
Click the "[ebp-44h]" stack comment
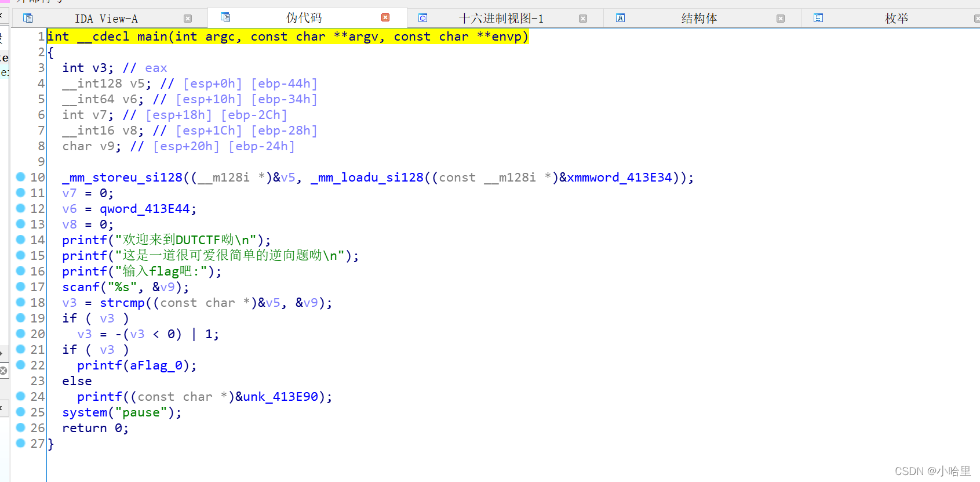point(284,84)
